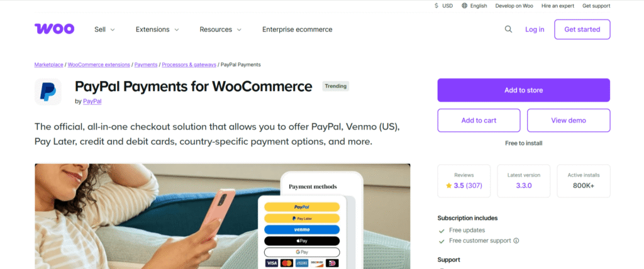
Task: Go to the Woo logo homepage
Action: [x=54, y=29]
